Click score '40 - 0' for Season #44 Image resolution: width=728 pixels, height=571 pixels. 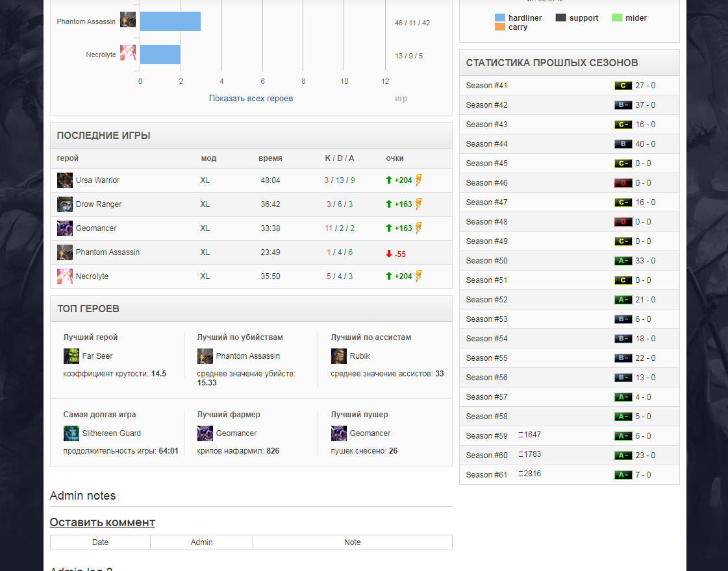[x=646, y=144]
